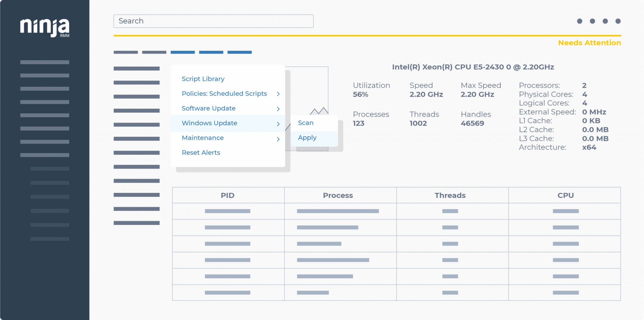Select the Utilization 56% reading
Screen dimensions: 644x320
click(x=371, y=90)
